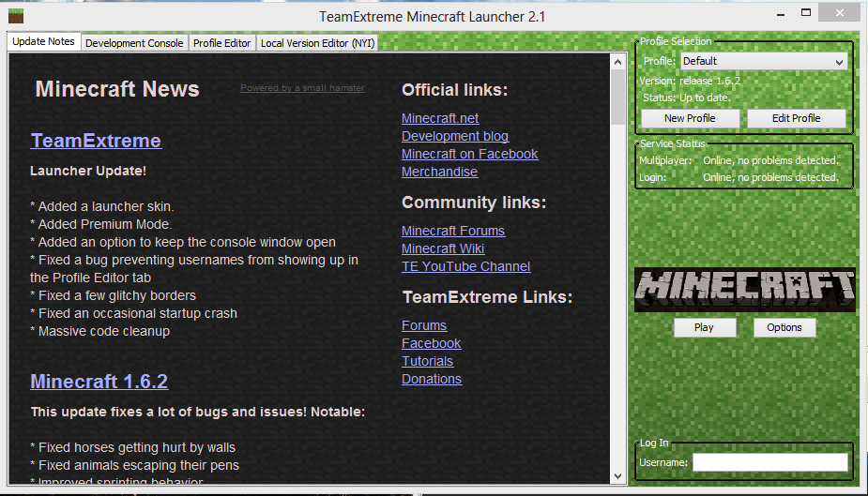868x496 pixels.
Task: Click the news panel scrollbar thumb
Action: tap(617, 98)
